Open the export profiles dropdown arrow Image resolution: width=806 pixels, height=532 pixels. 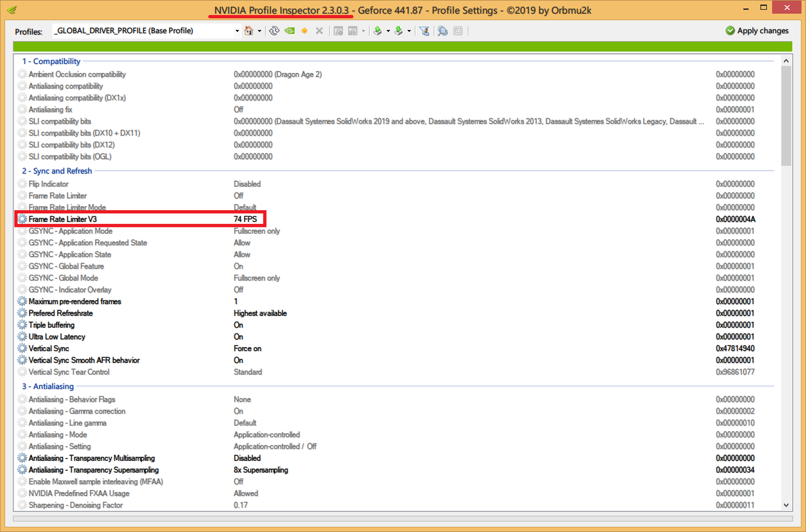click(x=388, y=31)
